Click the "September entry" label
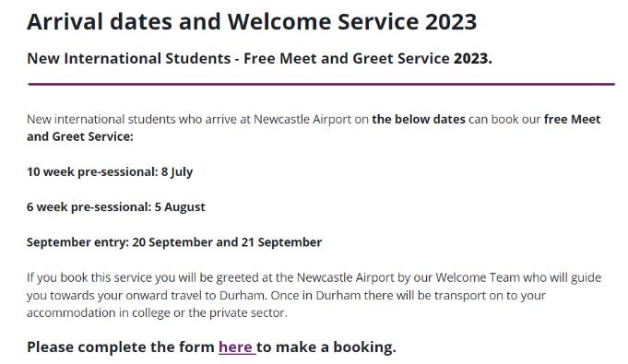This screenshot has width=628, height=364. [77, 242]
